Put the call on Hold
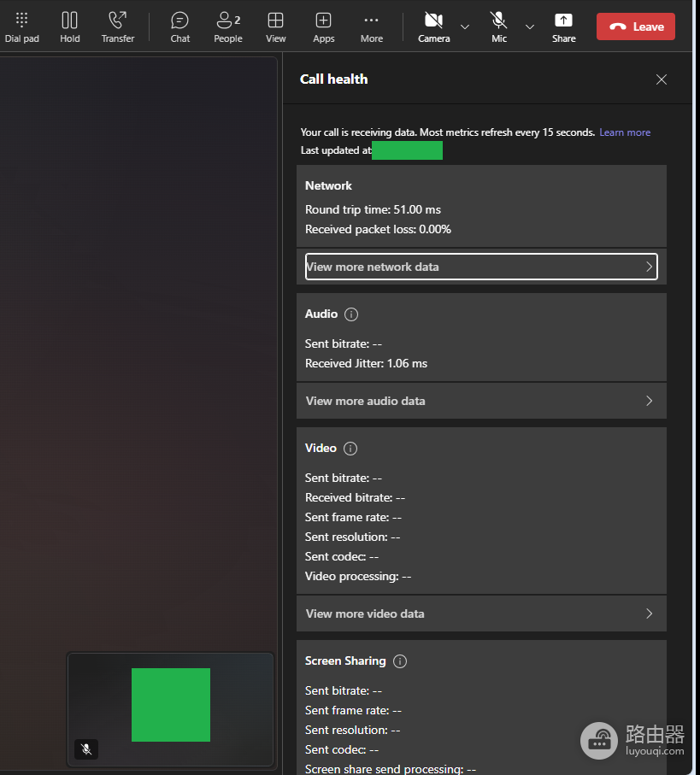700x775 pixels. 70,27
